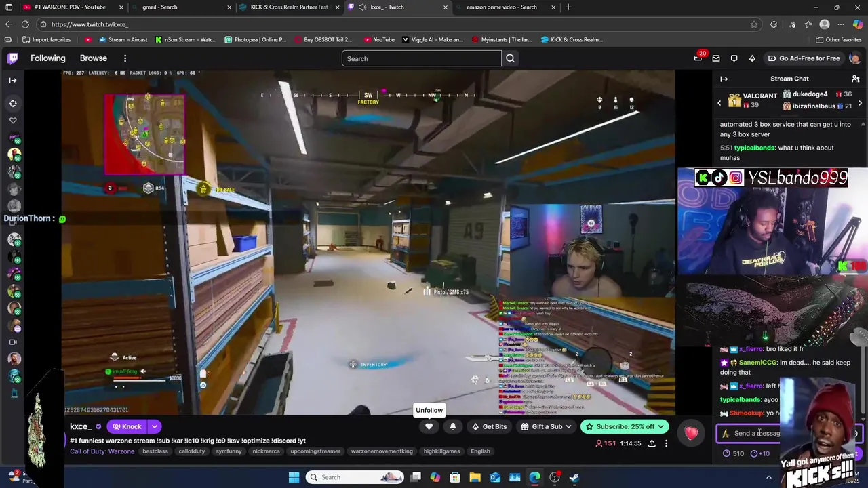Select the callofduty tag

(192, 451)
